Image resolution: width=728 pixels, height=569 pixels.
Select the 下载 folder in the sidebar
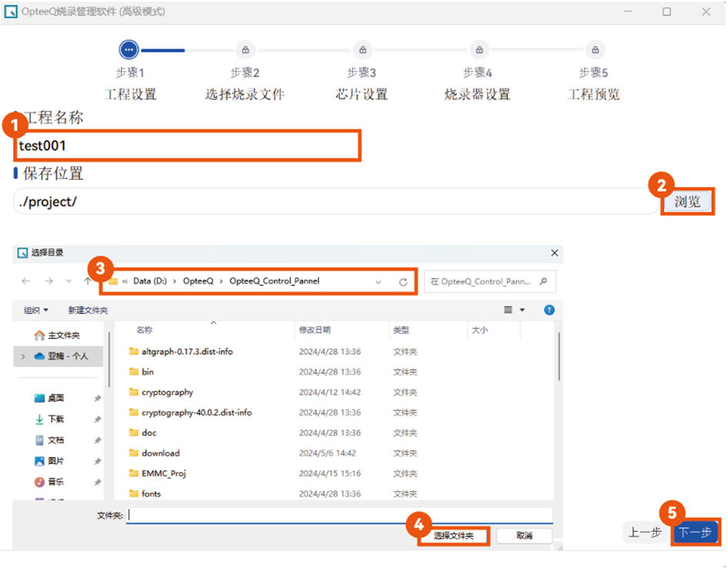point(55,419)
